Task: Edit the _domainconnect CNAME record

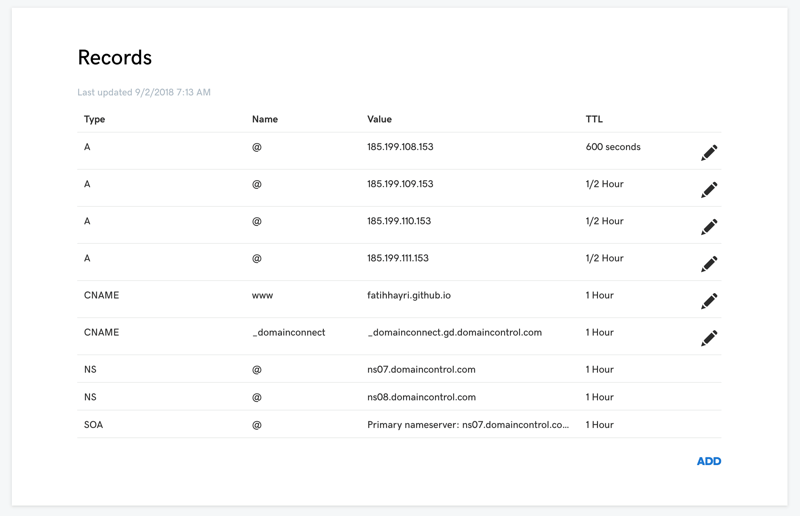Action: (709, 338)
